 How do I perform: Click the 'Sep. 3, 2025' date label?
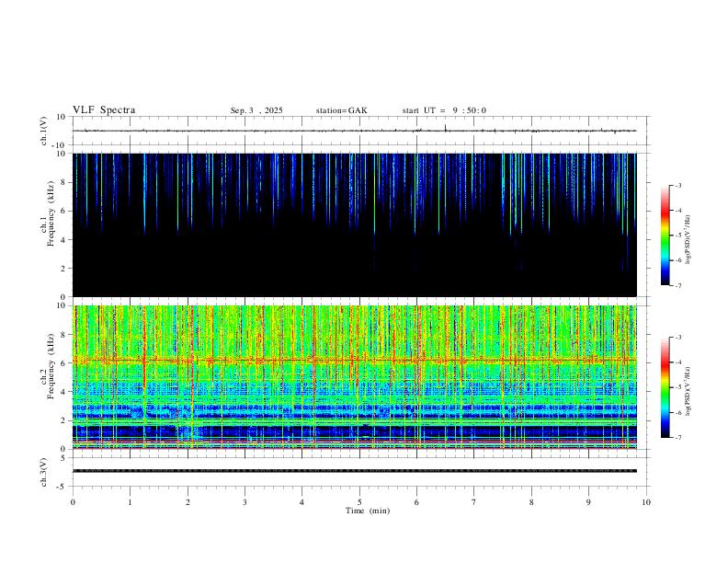pos(256,110)
